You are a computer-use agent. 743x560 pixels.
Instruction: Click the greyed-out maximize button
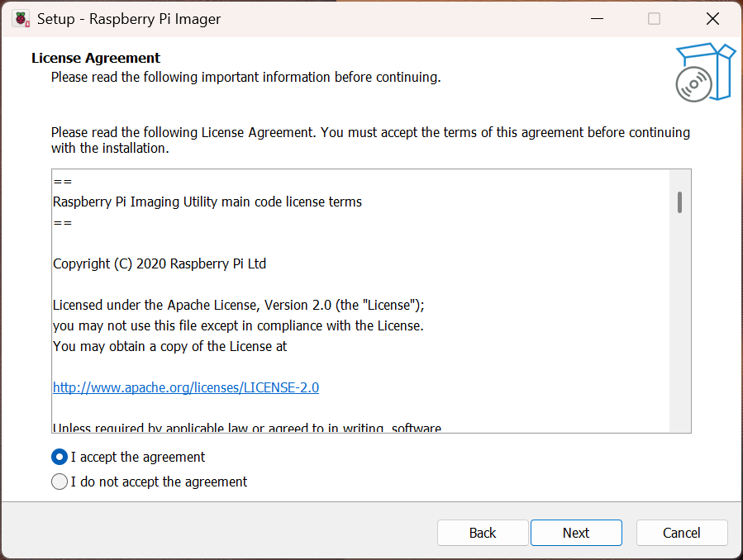click(x=654, y=19)
